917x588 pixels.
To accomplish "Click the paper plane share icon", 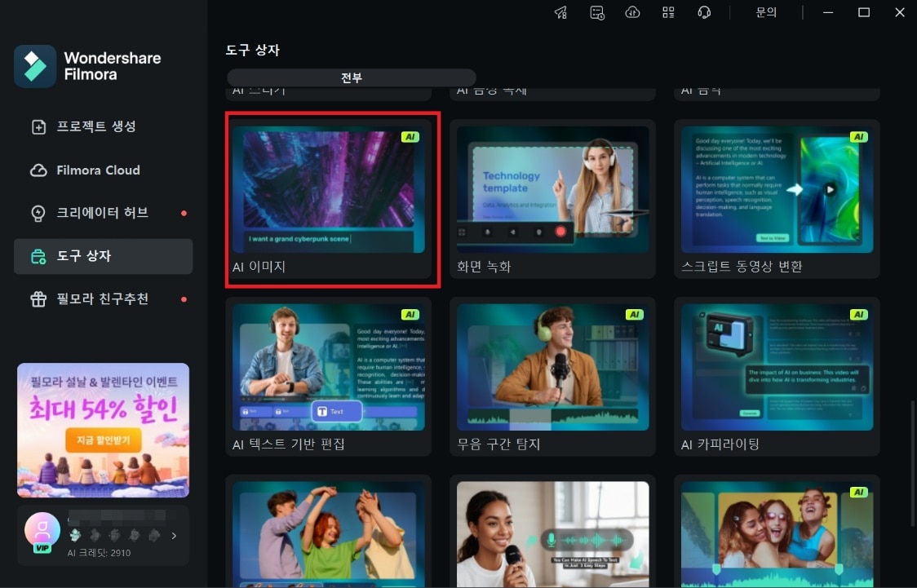I will [x=560, y=12].
